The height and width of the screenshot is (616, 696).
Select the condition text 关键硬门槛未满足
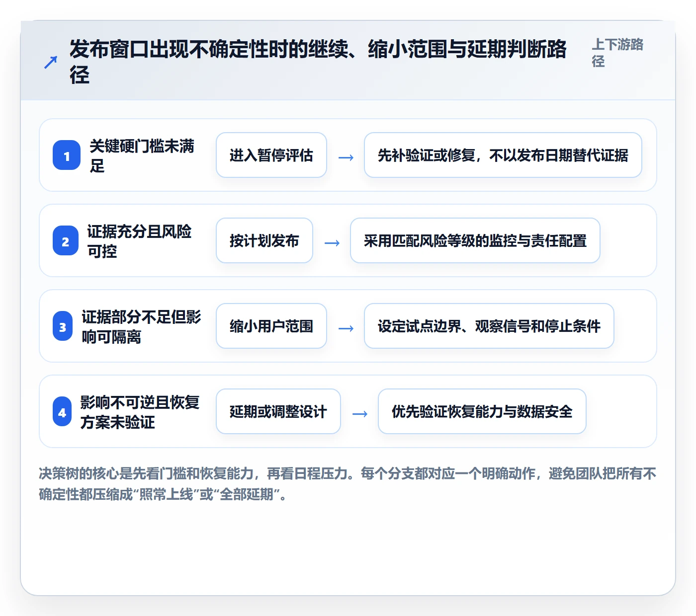(x=142, y=155)
